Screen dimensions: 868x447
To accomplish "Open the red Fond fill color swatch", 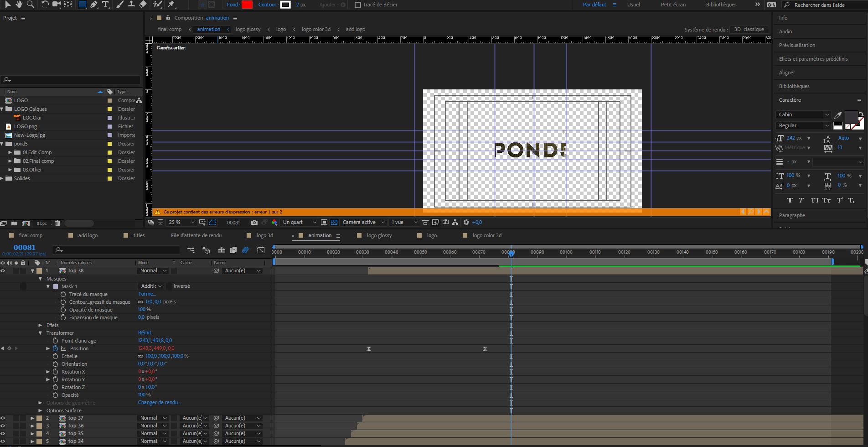I will click(x=247, y=5).
